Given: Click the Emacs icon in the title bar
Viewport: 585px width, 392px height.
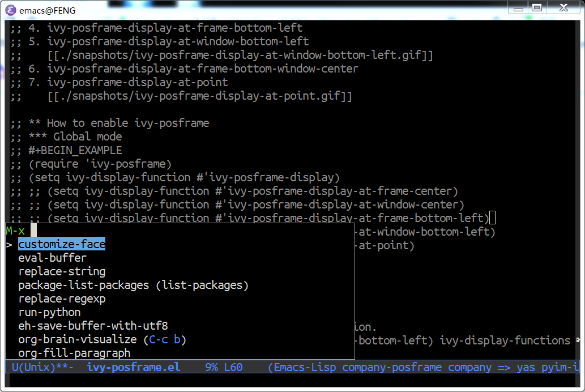Looking at the screenshot, I should (x=10, y=10).
